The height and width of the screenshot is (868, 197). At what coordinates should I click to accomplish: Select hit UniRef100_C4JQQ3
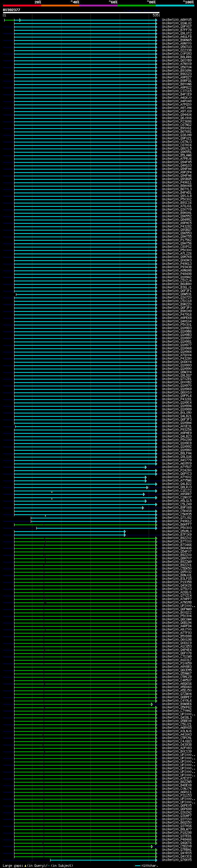pyautogui.click(x=177, y=741)
